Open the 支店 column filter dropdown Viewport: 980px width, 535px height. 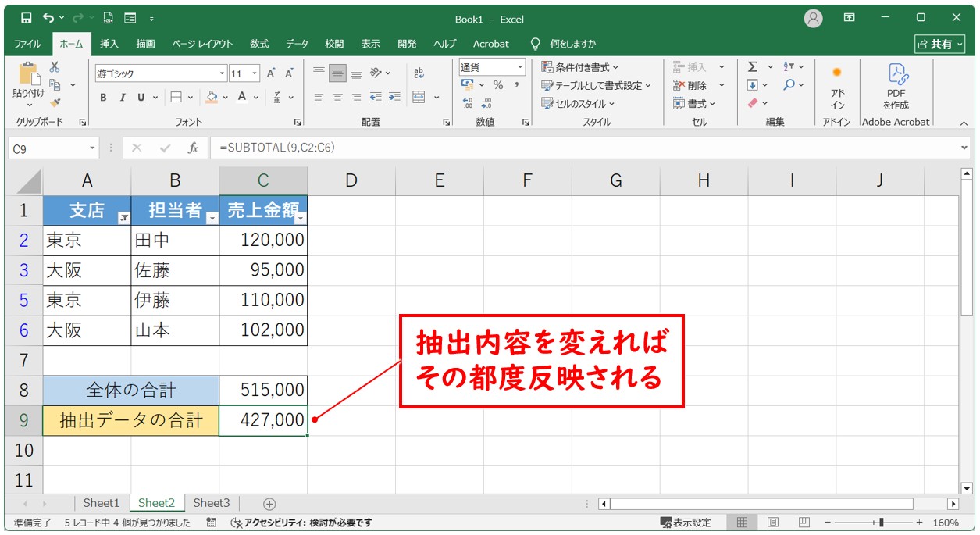[x=123, y=219]
